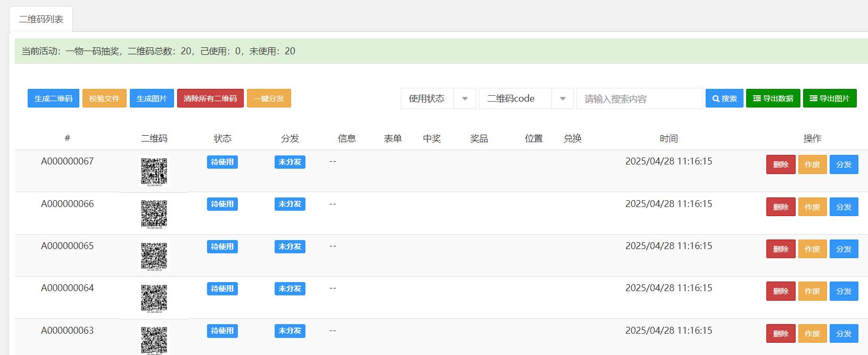Open the 二维码列表 tab

point(41,19)
